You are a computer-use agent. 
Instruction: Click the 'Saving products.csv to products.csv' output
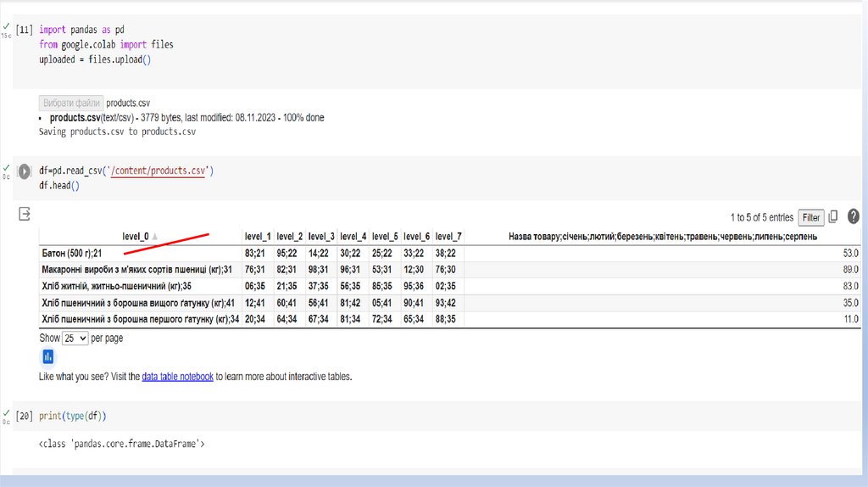pos(117,132)
